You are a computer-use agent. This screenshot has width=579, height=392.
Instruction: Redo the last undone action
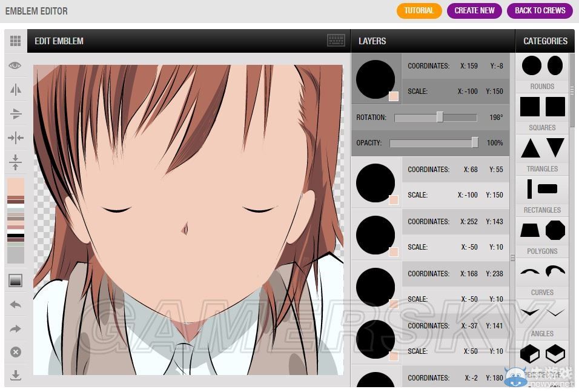click(16, 329)
